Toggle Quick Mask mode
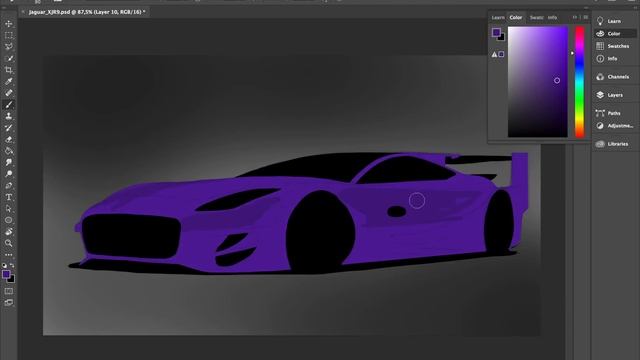This screenshot has width=640, height=360. point(9,291)
